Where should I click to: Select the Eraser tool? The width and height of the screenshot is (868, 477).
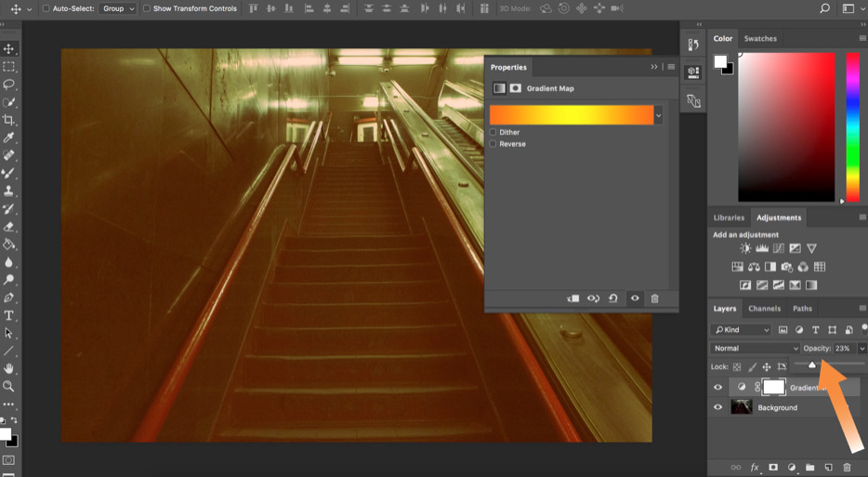click(9, 227)
